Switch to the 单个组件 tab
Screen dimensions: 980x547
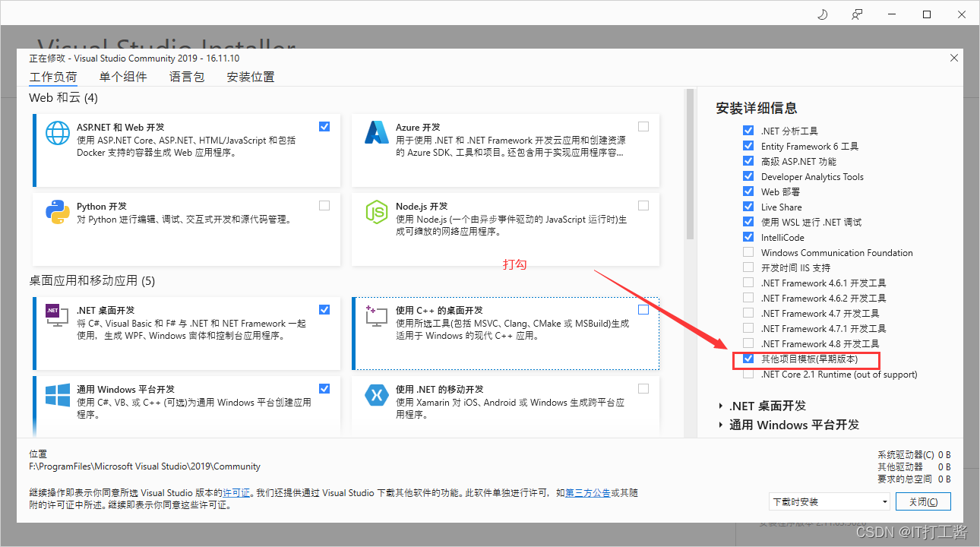(x=123, y=77)
